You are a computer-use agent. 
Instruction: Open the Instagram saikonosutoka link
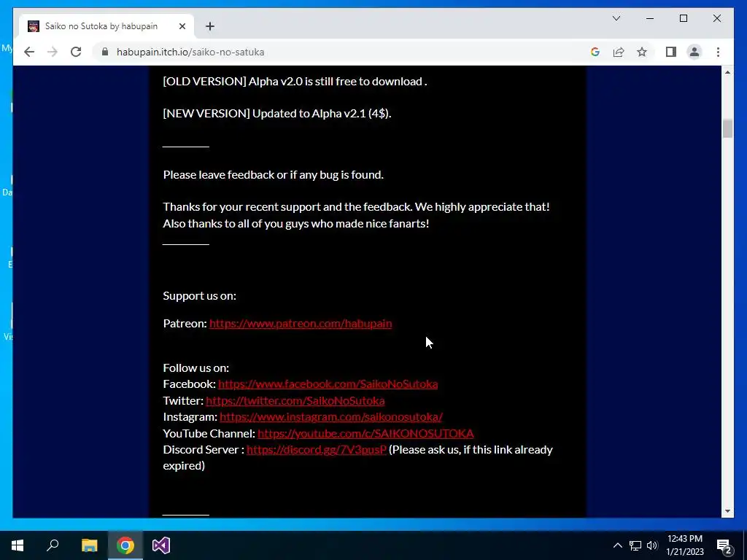pyautogui.click(x=331, y=416)
